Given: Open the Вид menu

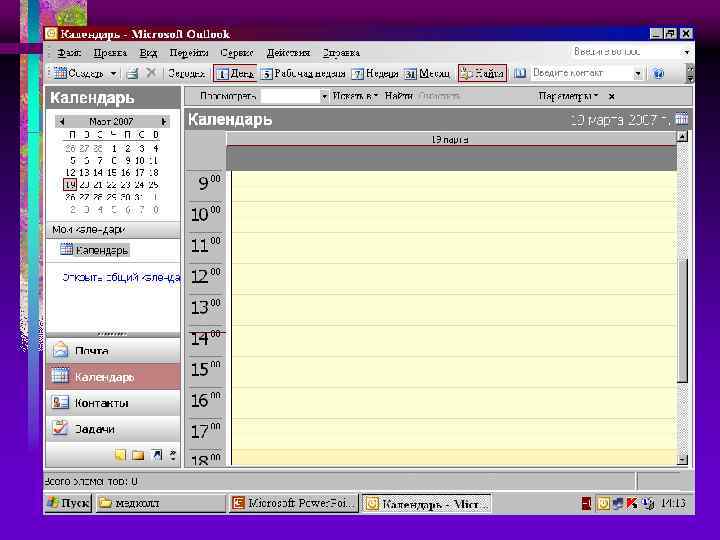Looking at the screenshot, I should click(x=148, y=53).
